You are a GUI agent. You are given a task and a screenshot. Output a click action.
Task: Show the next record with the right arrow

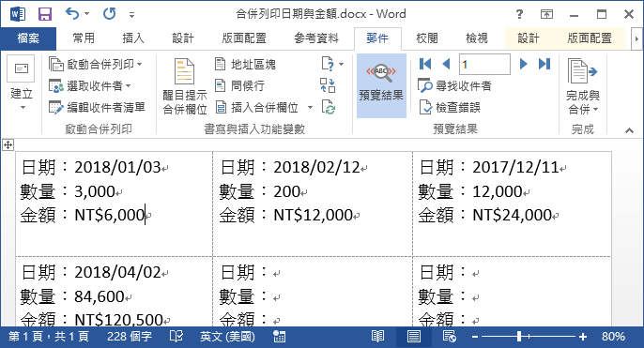tap(523, 64)
